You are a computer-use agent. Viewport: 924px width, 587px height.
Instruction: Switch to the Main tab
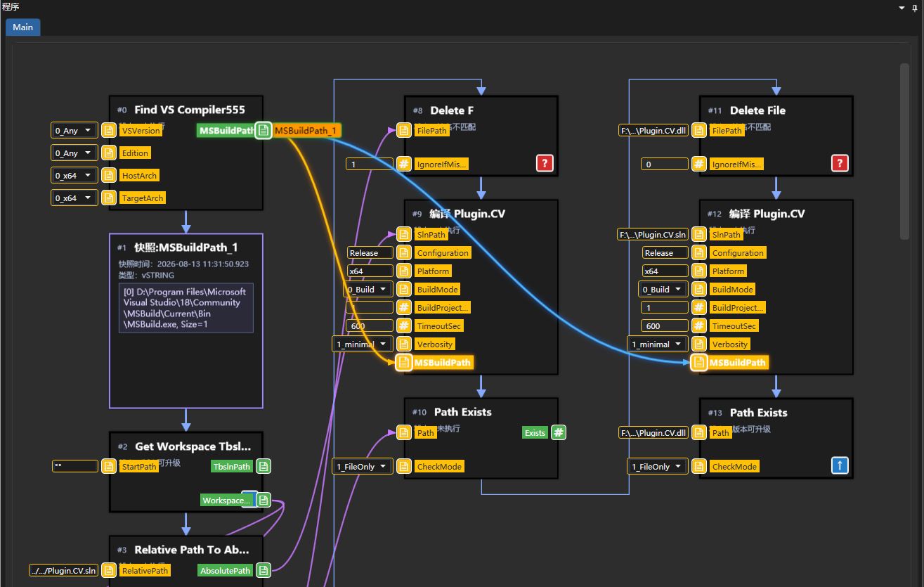click(22, 27)
